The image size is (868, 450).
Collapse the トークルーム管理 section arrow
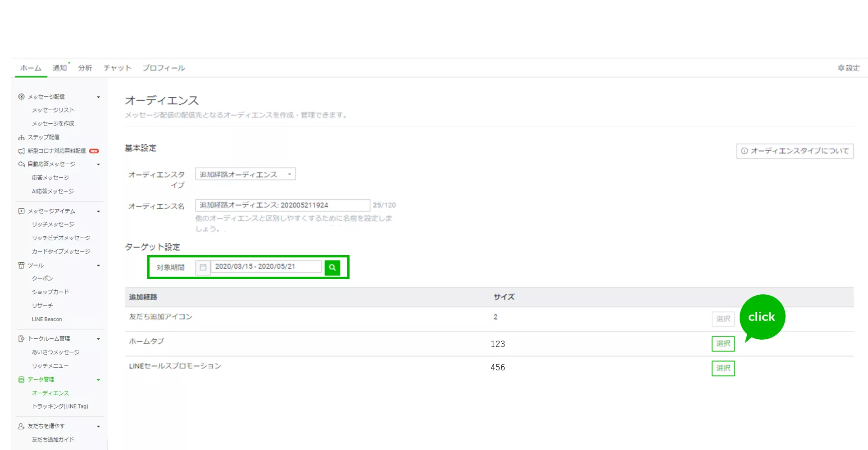coord(98,339)
